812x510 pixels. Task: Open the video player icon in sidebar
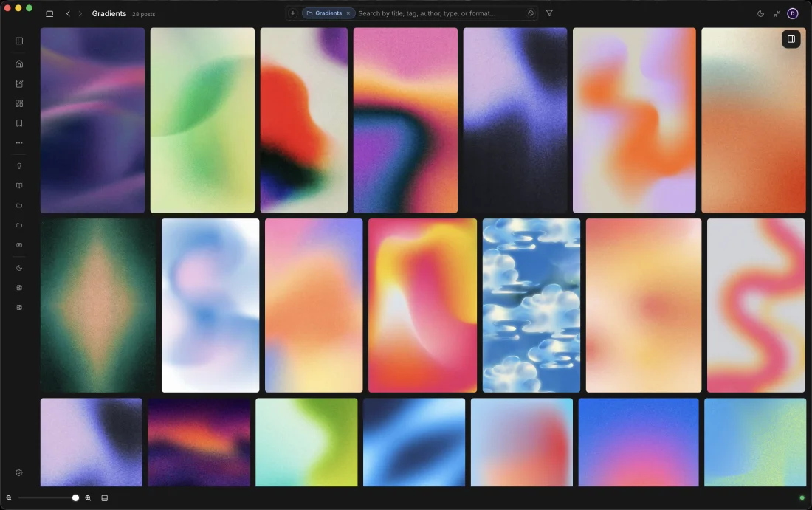coord(19,245)
